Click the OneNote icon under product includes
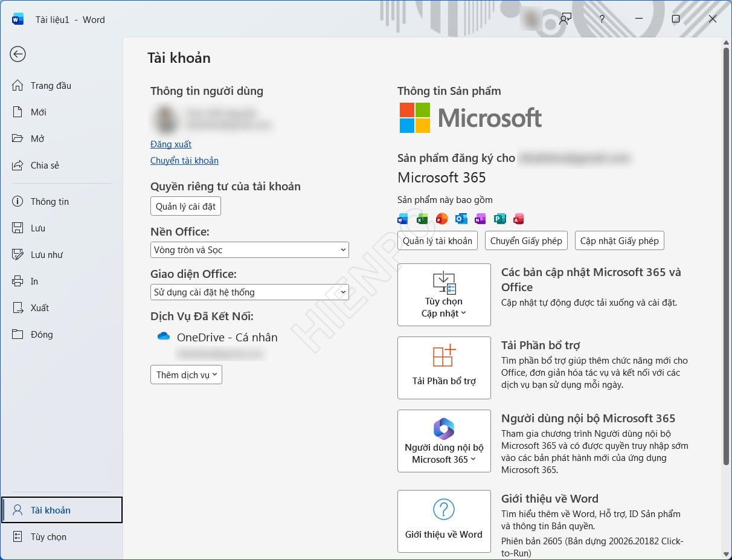 (480, 219)
